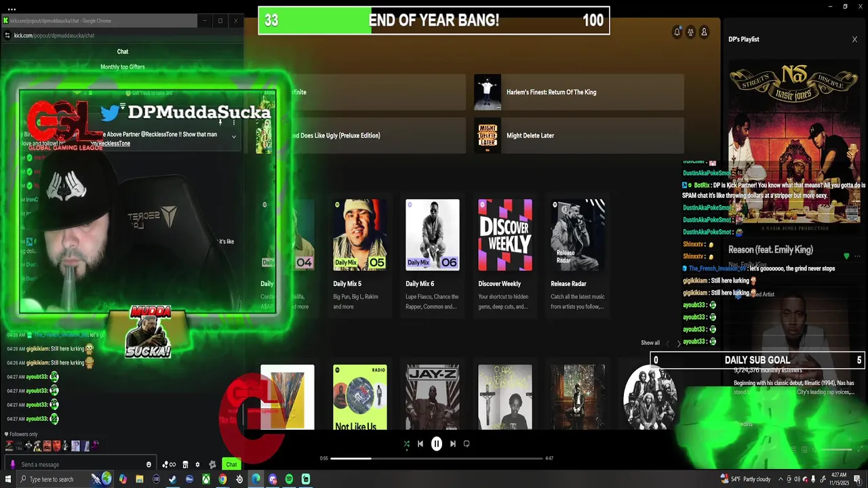Screen dimensions: 868x488
Task: Open Spotify profile icon
Action: (704, 32)
